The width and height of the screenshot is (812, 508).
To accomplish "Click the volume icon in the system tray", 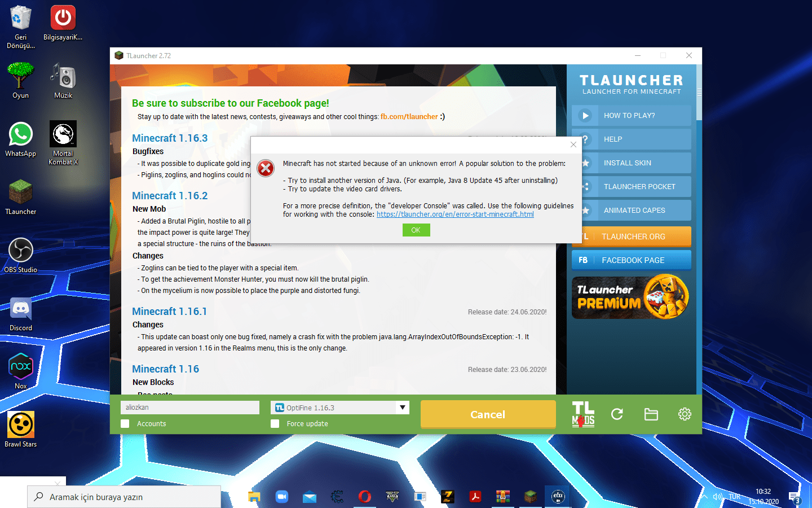I will 717,497.
